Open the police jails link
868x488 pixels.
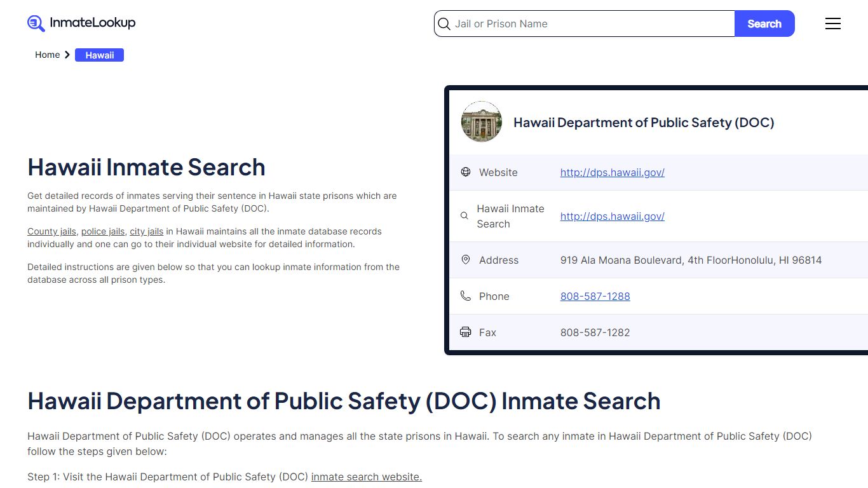tap(103, 231)
